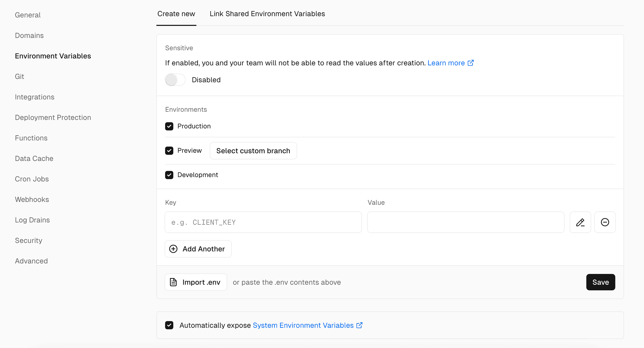
Task: Focus the Key input field
Action: pyautogui.click(x=263, y=222)
